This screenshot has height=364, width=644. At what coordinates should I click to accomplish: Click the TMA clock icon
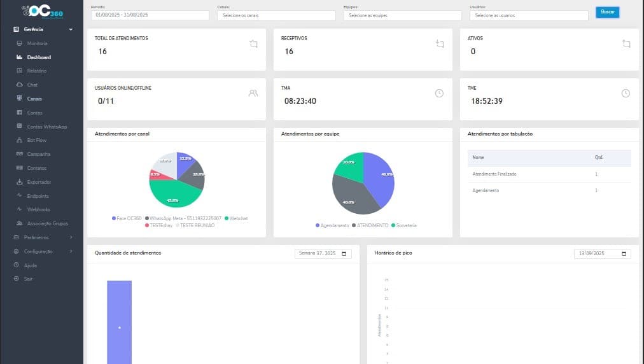[x=439, y=94]
